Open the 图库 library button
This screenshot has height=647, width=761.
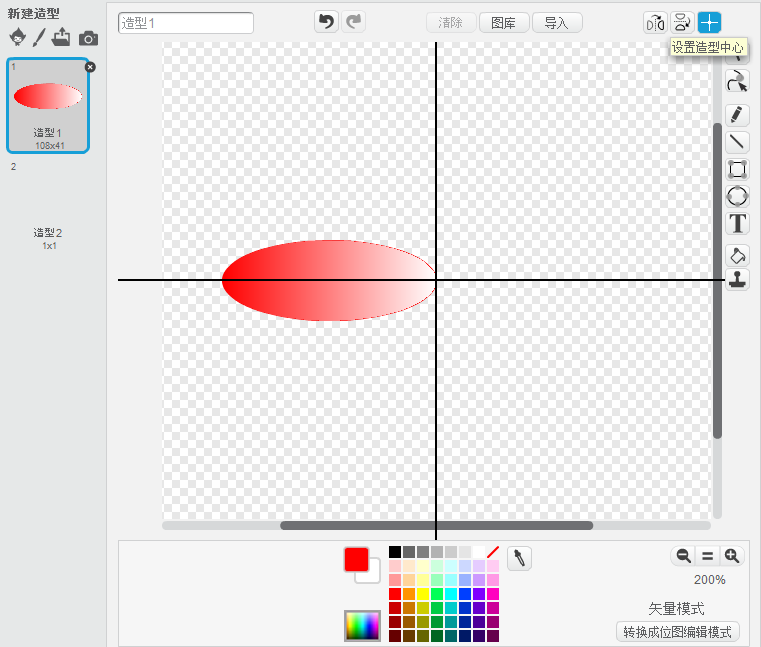[504, 23]
